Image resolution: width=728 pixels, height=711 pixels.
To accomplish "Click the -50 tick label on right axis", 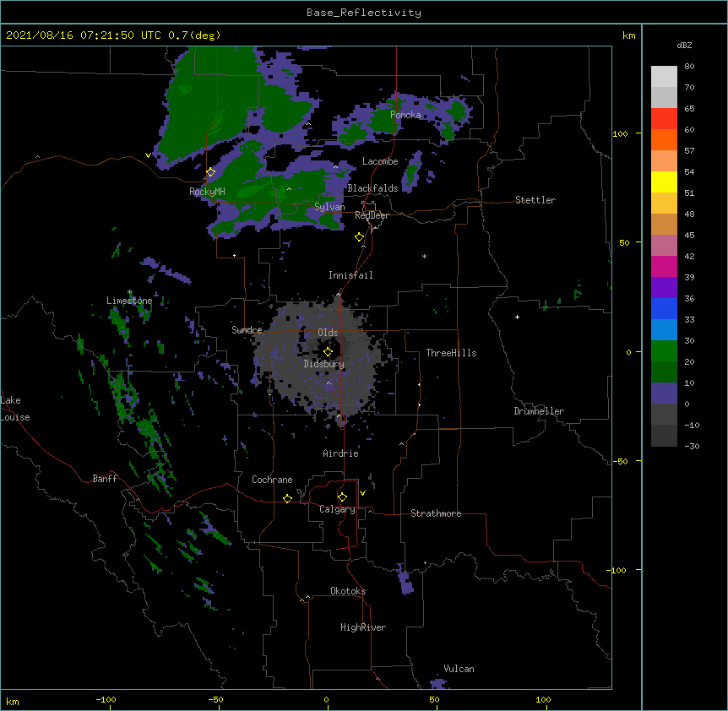I will pos(620,461).
